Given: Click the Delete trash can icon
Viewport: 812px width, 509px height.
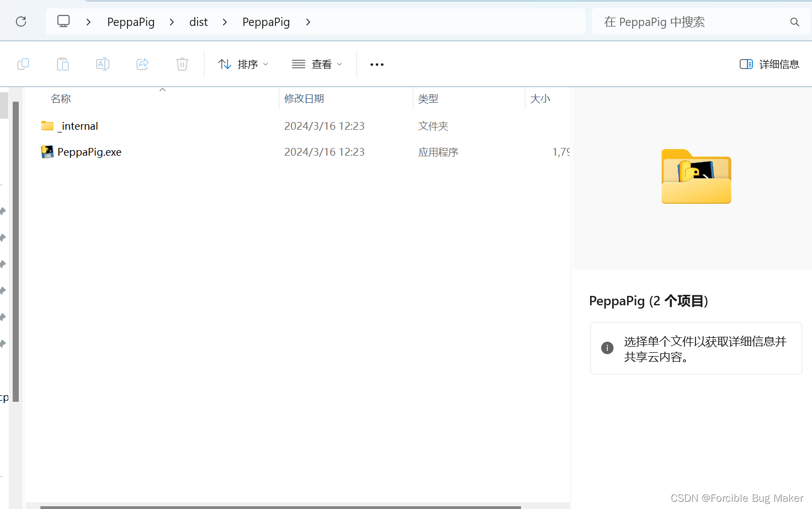Looking at the screenshot, I should click(182, 64).
